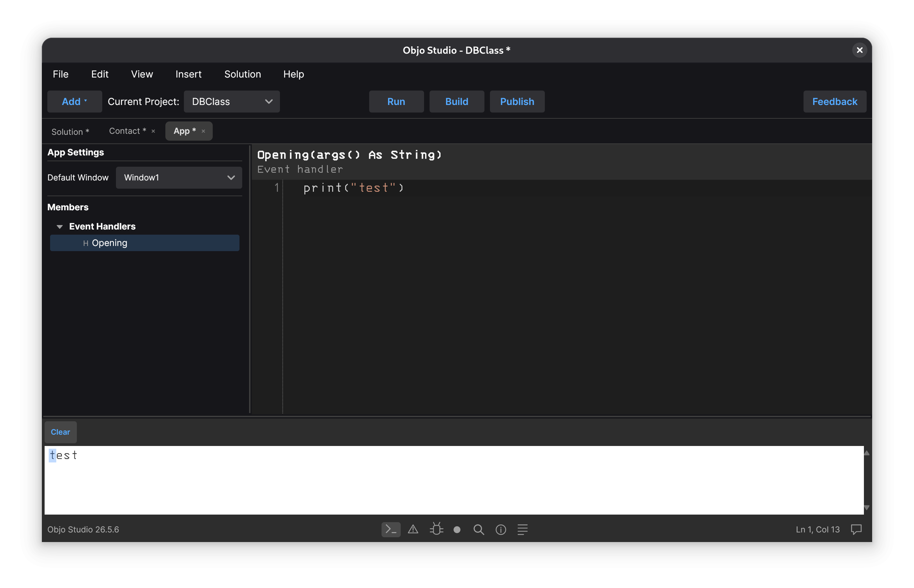The width and height of the screenshot is (914, 588).
Task: Select the Opening event handler
Action: 145,243
